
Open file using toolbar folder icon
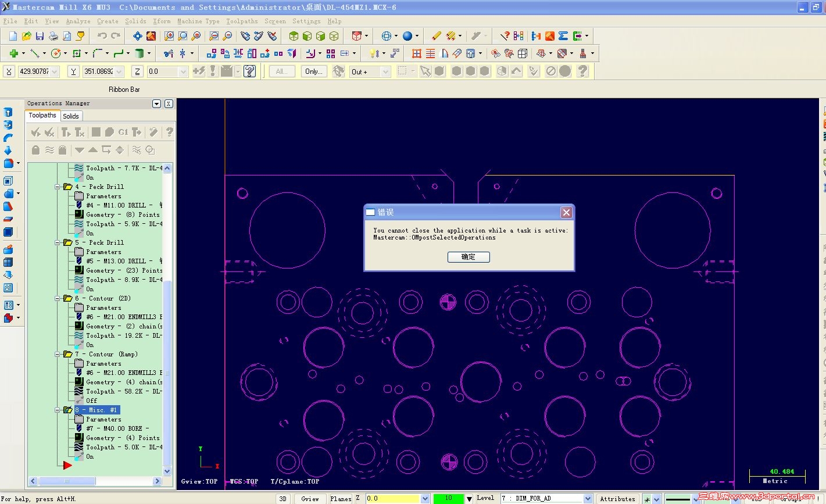pyautogui.click(x=27, y=36)
